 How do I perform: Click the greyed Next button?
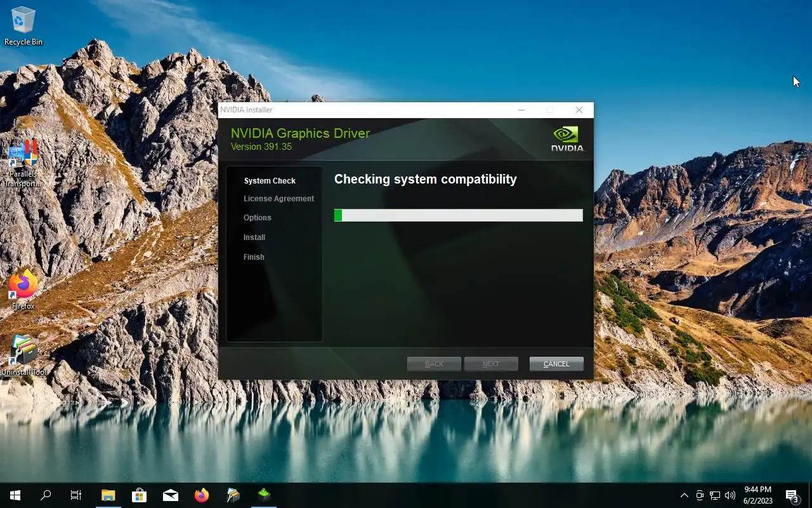(491, 364)
